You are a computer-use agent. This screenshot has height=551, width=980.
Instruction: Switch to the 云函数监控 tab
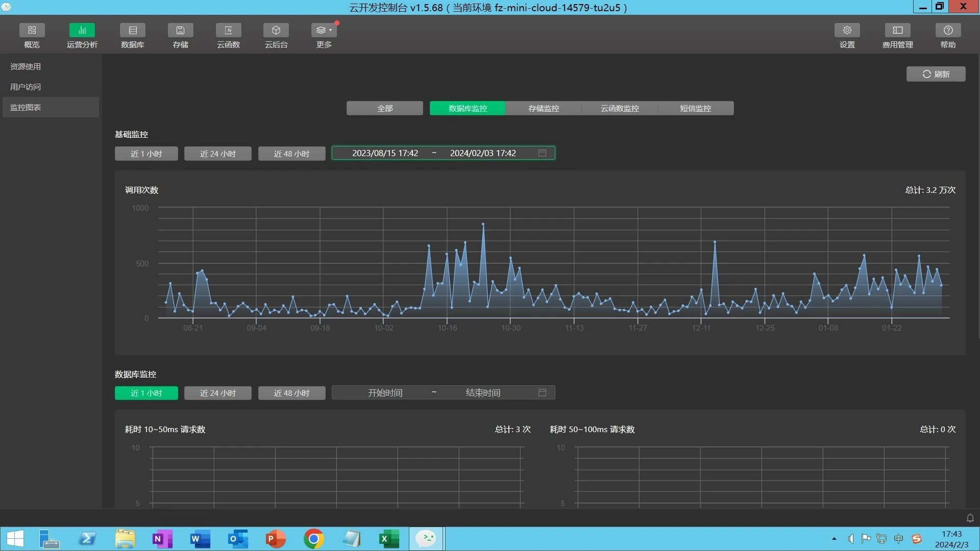click(619, 108)
